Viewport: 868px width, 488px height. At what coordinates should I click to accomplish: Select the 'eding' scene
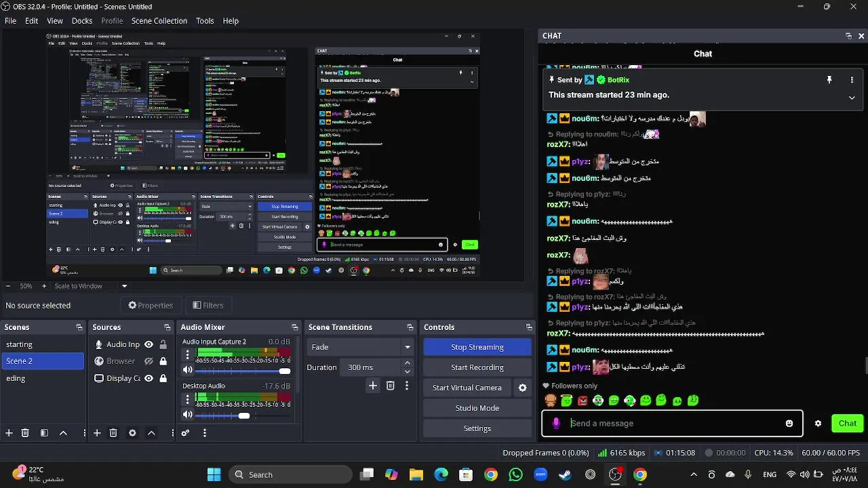[x=42, y=378]
